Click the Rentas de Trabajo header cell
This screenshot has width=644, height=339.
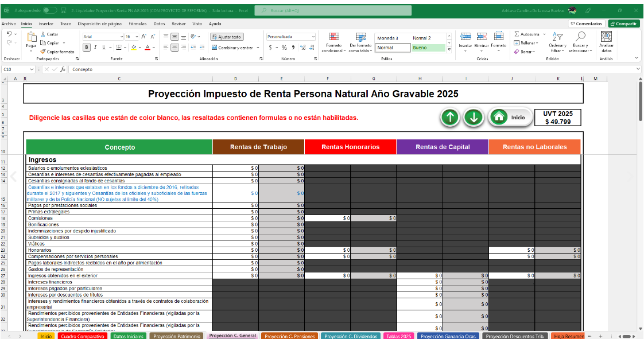pyautogui.click(x=258, y=147)
